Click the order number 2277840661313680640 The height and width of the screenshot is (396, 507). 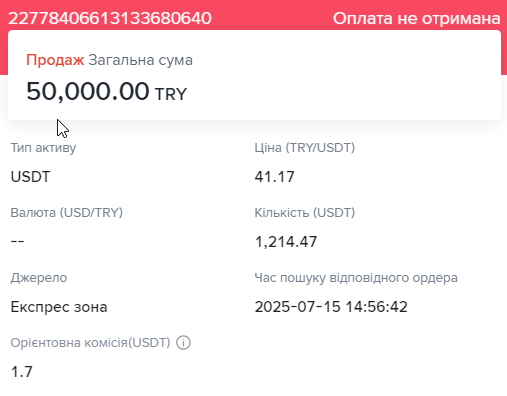110,18
